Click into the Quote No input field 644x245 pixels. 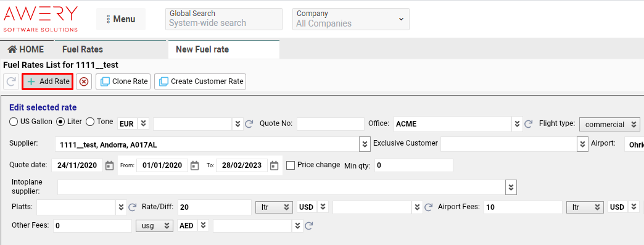[331, 123]
